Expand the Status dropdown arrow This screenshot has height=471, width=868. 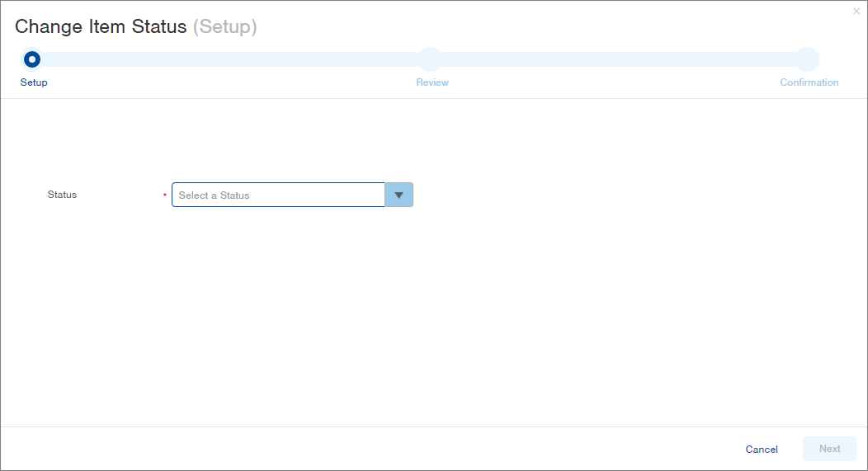click(x=399, y=195)
